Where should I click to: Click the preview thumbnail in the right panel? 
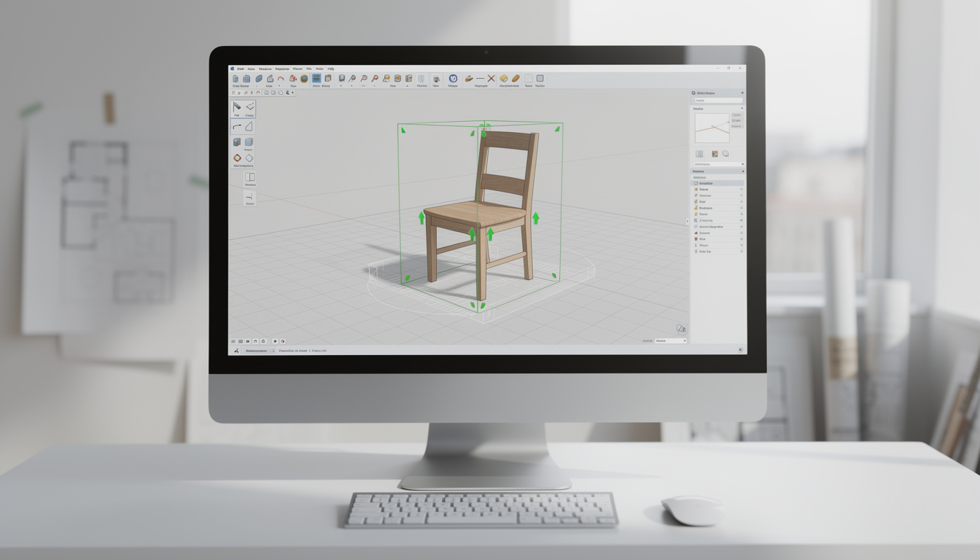click(712, 128)
